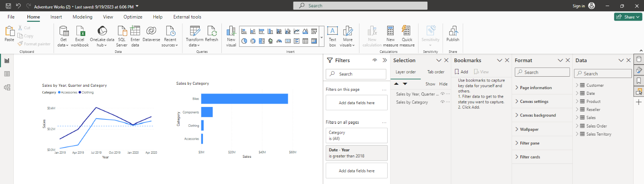Select Layer order tab in Selection
Image resolution: width=644 pixels, height=184 pixels.
pyautogui.click(x=406, y=72)
